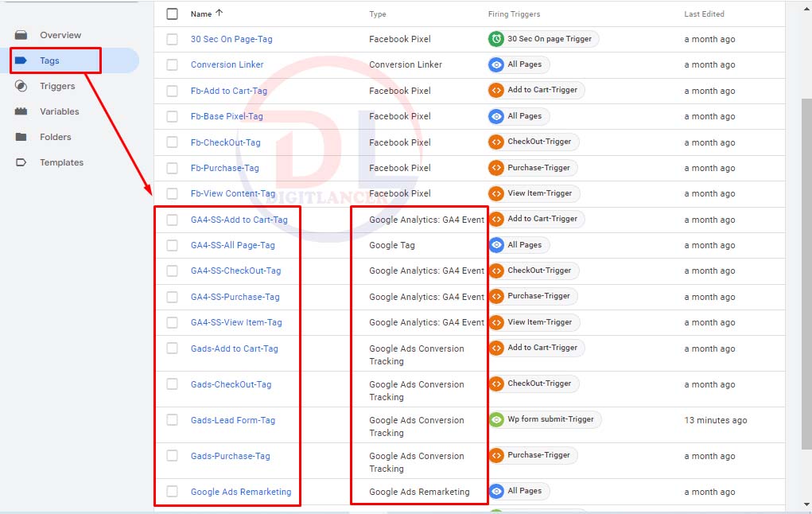Check the Gads-Add to Cart-Tag checkbox
Image resolution: width=812 pixels, height=514 pixels.
click(172, 349)
